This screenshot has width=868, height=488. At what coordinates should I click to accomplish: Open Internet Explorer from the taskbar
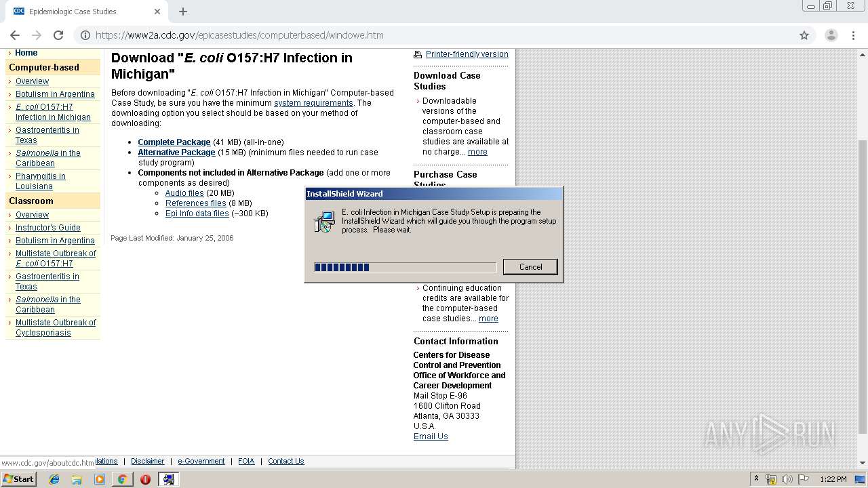click(x=54, y=479)
